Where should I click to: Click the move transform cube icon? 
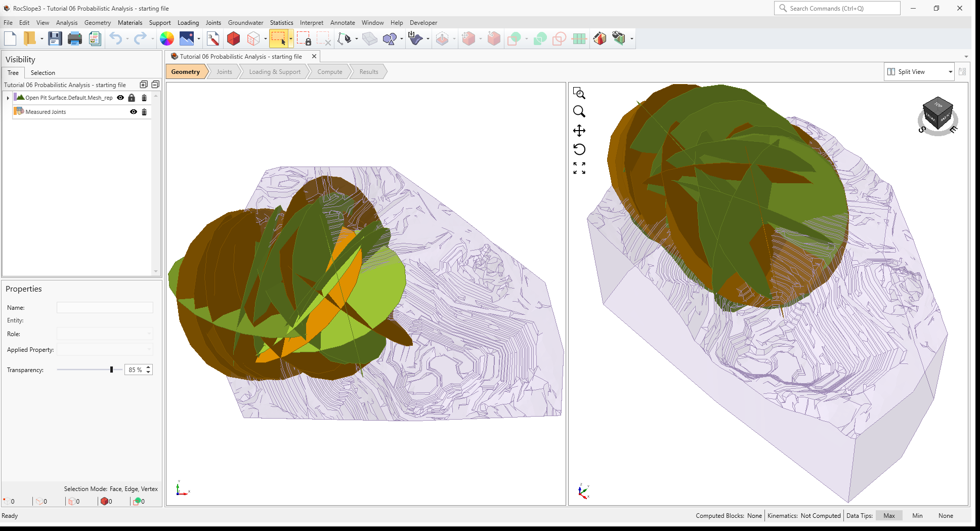point(468,38)
